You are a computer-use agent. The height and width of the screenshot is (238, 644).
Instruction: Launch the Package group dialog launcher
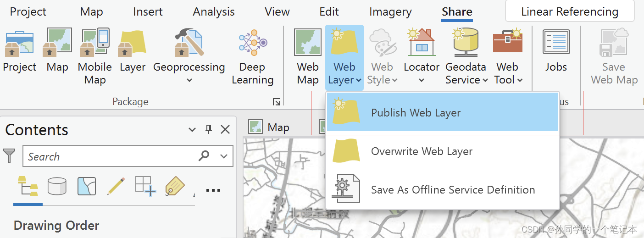(x=276, y=102)
